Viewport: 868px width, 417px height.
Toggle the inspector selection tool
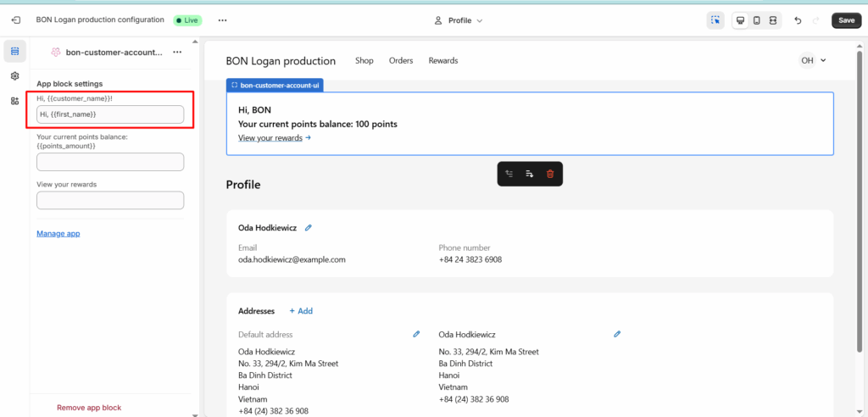coord(715,20)
